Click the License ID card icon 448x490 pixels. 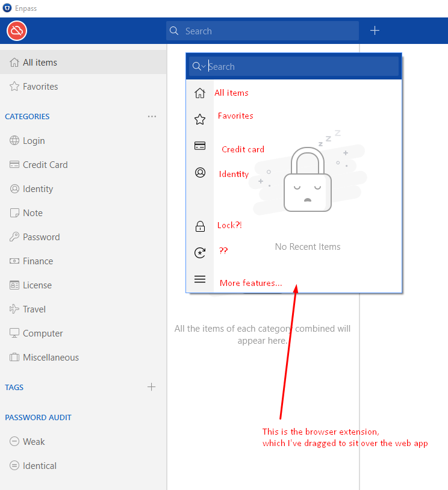pyautogui.click(x=14, y=285)
